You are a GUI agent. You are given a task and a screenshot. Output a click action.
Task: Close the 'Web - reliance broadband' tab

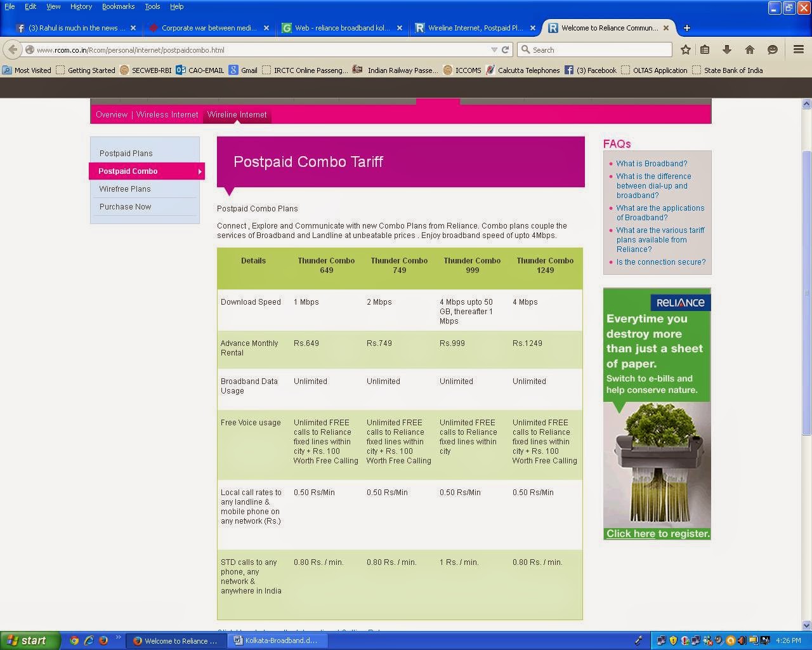[400, 28]
